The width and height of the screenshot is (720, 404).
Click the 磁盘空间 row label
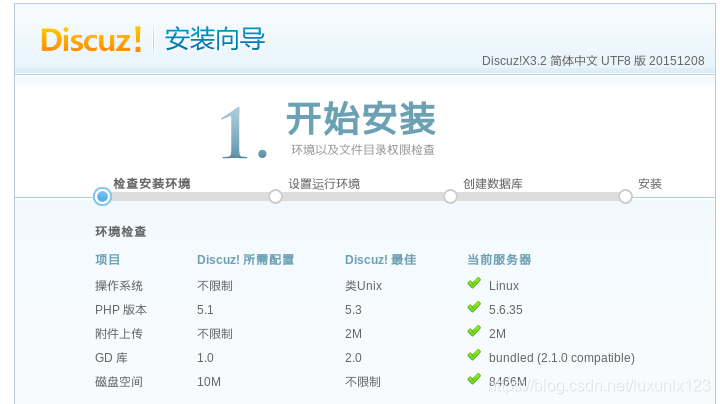tap(119, 382)
